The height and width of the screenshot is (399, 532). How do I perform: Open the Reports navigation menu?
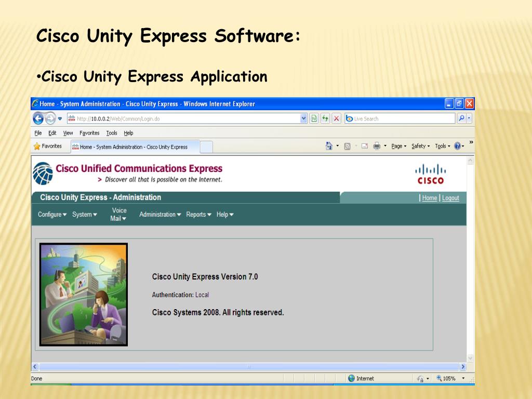(x=198, y=215)
